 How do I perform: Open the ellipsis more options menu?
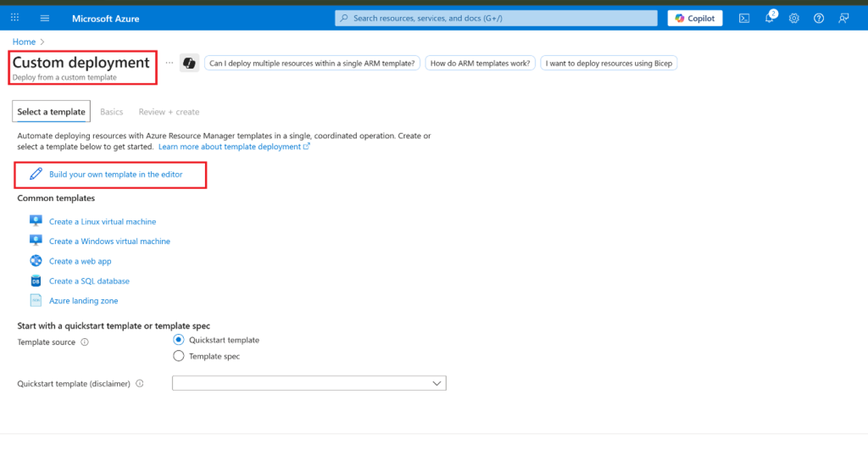click(170, 63)
